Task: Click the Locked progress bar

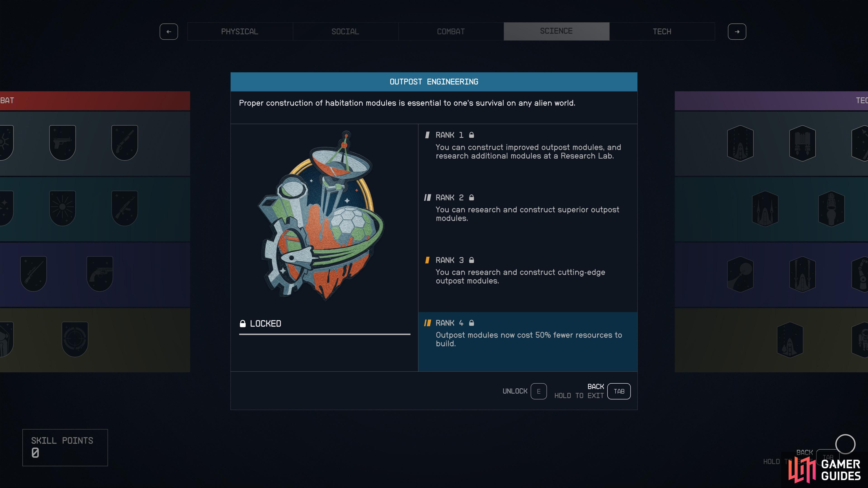Action: [325, 334]
